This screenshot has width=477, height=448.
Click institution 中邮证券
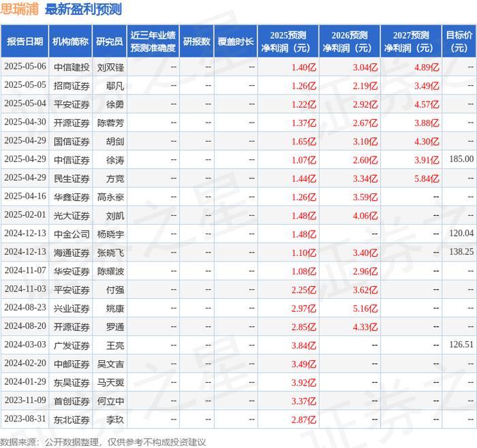pyautogui.click(x=72, y=364)
